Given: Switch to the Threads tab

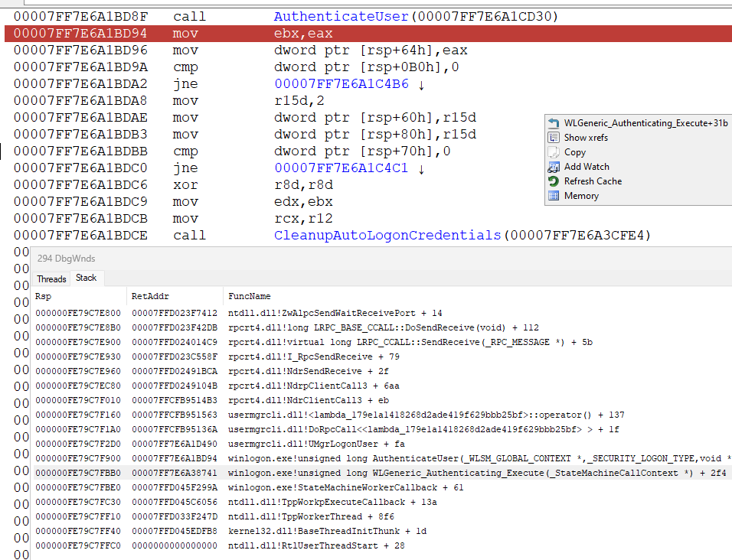Looking at the screenshot, I should (51, 278).
